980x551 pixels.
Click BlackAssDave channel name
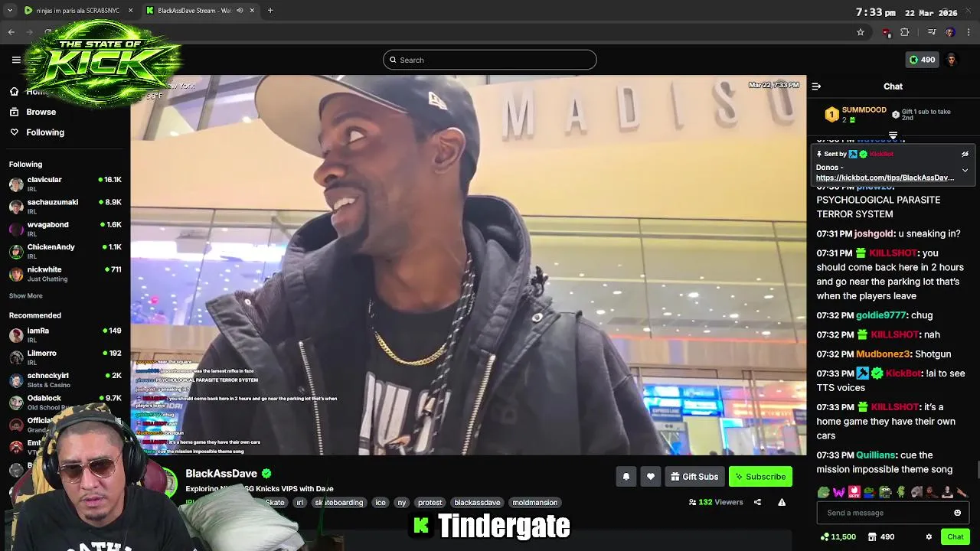coord(221,474)
